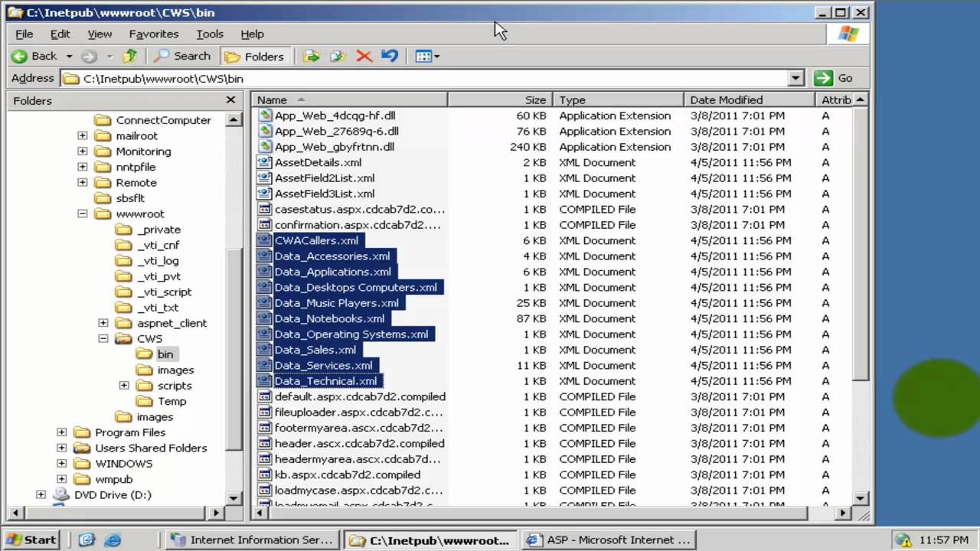This screenshot has height=551, width=980.
Task: Click file list horizontal scrollbar right arrow
Action: coord(844,514)
